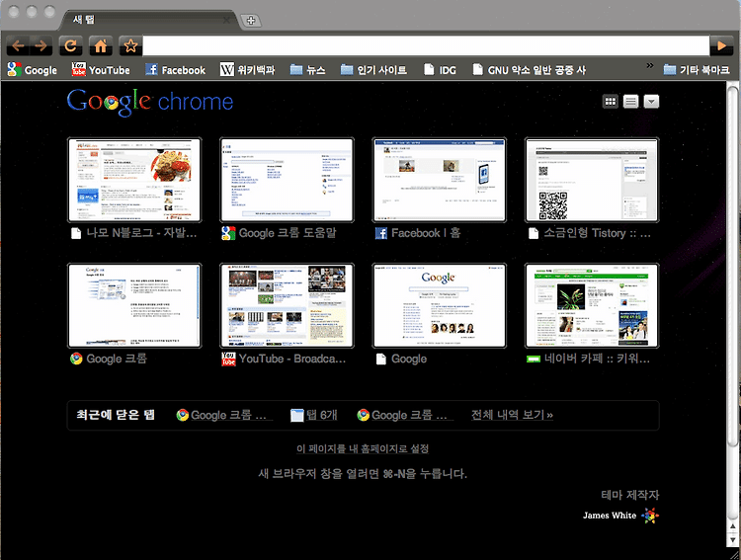Click the scrollbar up arrow
The height and width of the screenshot is (560, 741).
pyautogui.click(x=732, y=526)
